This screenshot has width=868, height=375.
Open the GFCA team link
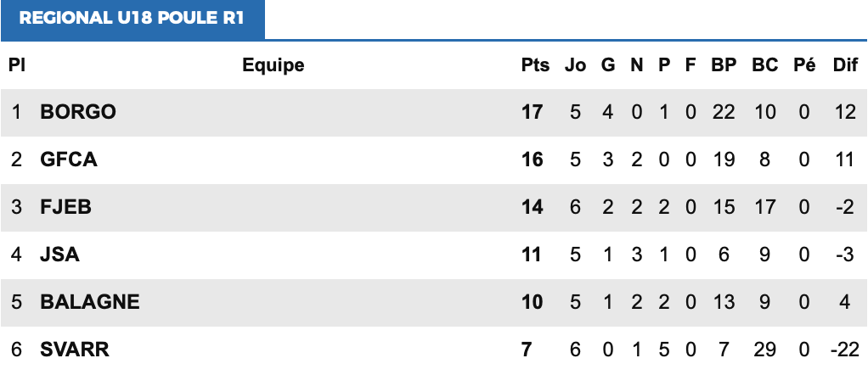click(69, 160)
